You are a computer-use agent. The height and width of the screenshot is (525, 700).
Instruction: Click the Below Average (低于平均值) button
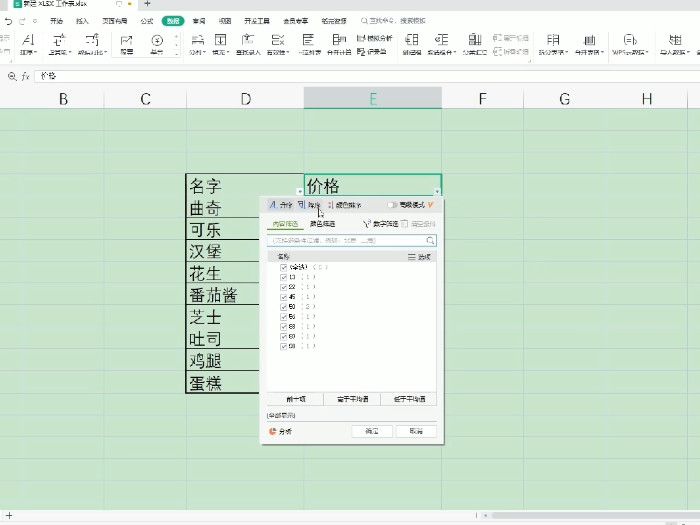(409, 399)
